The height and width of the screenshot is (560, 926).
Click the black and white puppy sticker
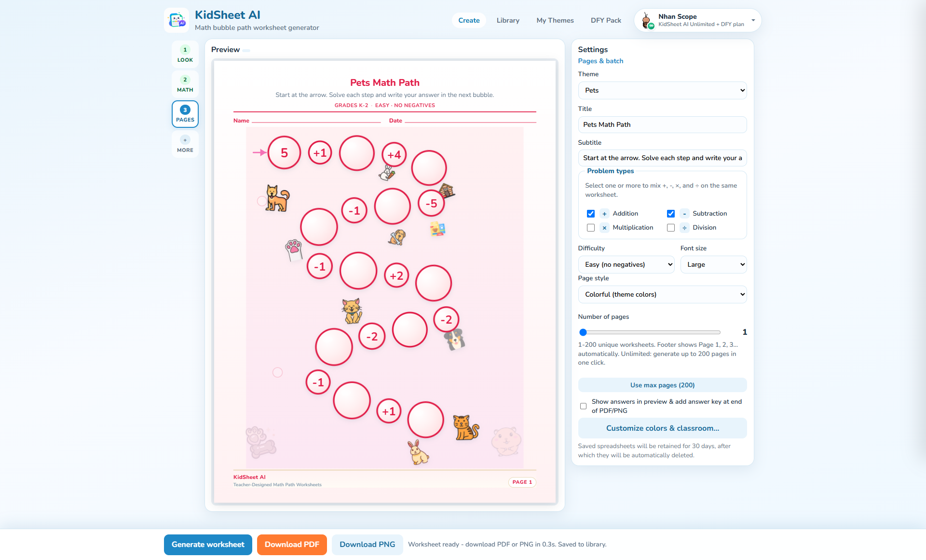click(x=454, y=340)
